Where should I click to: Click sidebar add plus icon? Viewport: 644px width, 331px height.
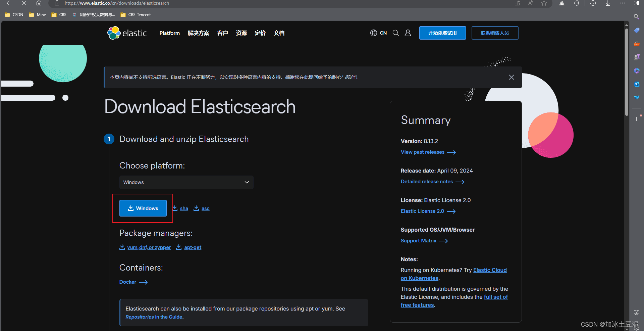point(636,119)
